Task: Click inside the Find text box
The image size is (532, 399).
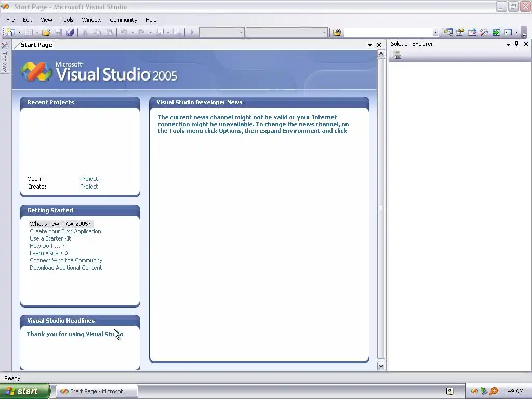Action: tap(388, 33)
